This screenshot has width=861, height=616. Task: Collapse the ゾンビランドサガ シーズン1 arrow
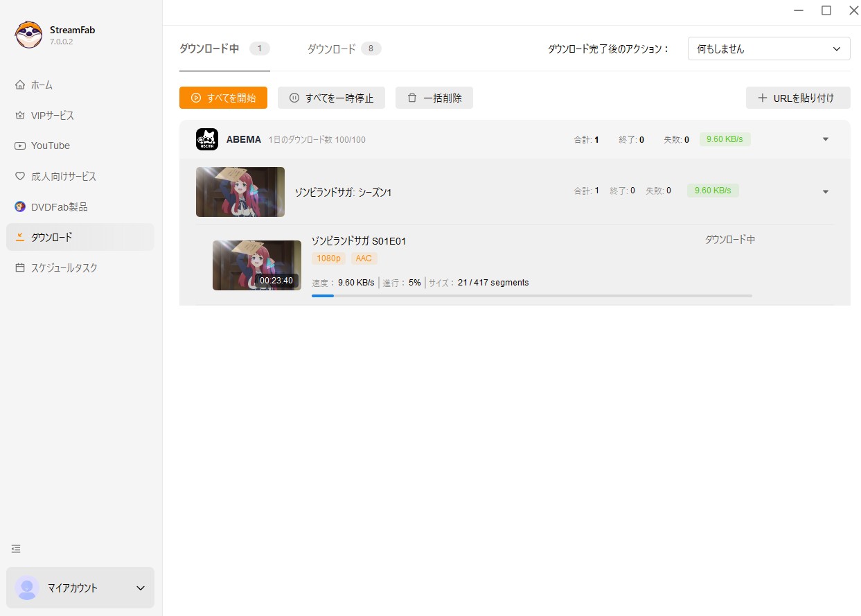click(x=825, y=192)
